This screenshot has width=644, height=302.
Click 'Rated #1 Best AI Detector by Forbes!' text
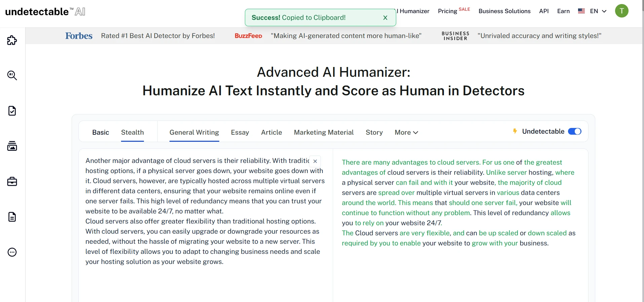(x=158, y=36)
